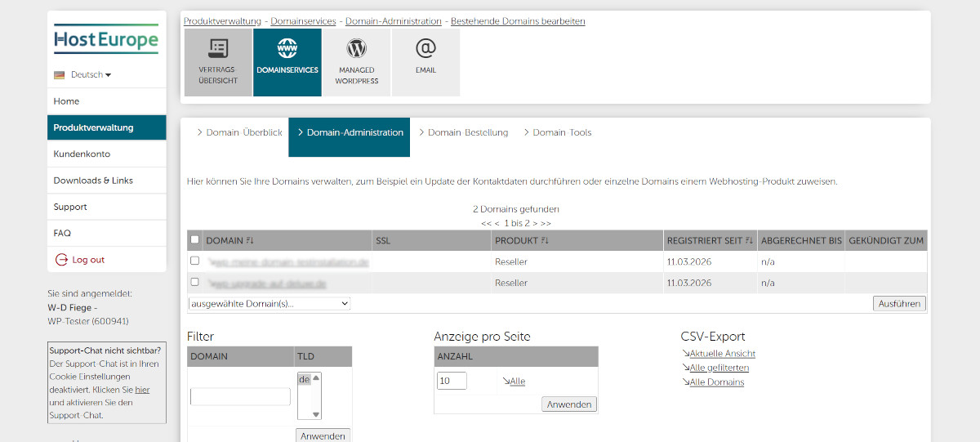Click '2 Domains gefunden' text
Screen dimensions: 980x442
[x=516, y=209]
